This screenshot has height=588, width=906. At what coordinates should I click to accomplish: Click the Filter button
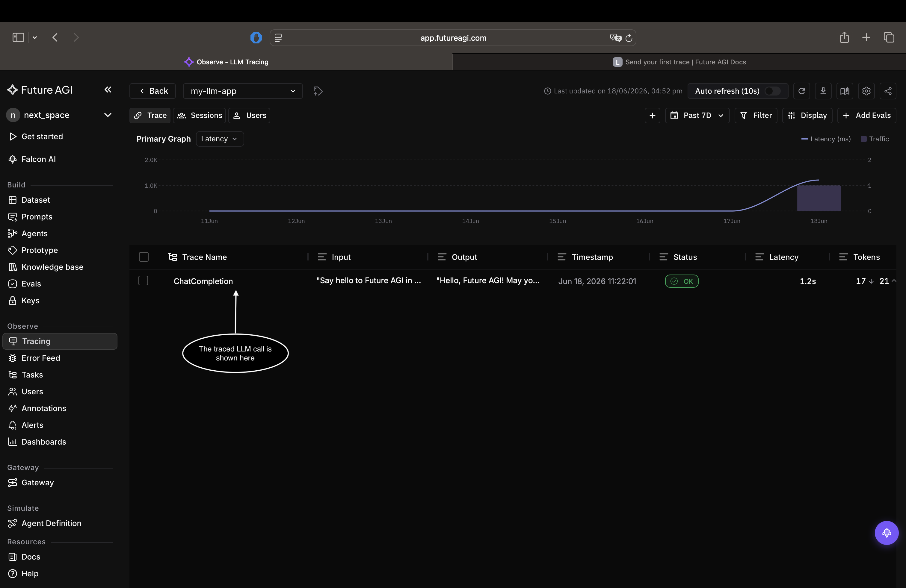(x=756, y=115)
